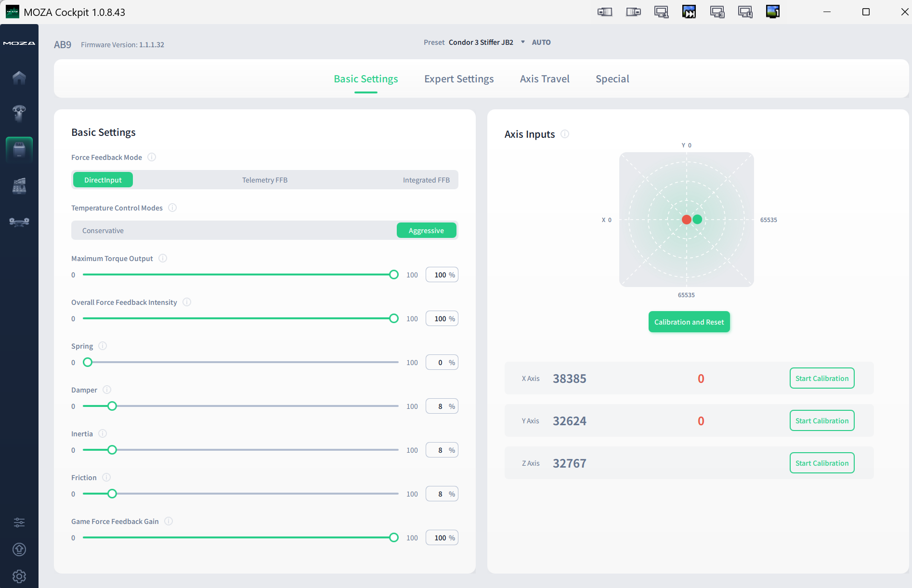912x588 pixels.
Task: Start Calibration for Z Axis
Action: tap(822, 463)
